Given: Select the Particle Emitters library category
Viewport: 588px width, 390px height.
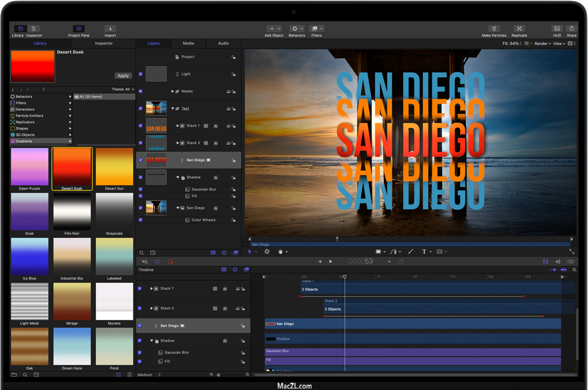Looking at the screenshot, I should pos(29,116).
